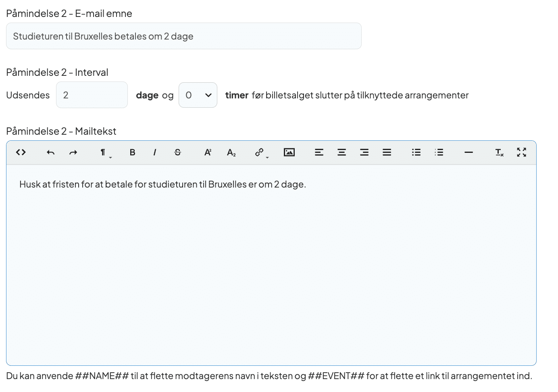Undo the last edit in editor
558x392 pixels.
point(50,152)
